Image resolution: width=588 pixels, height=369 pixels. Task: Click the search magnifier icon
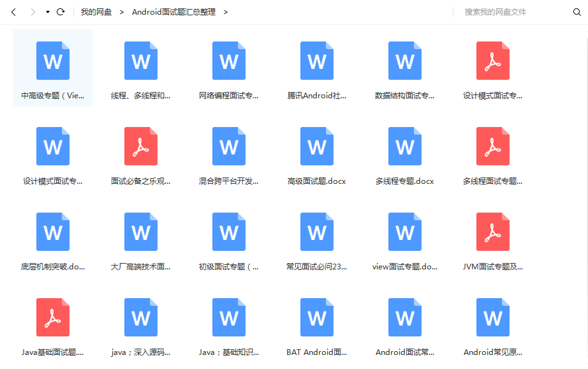tap(577, 11)
